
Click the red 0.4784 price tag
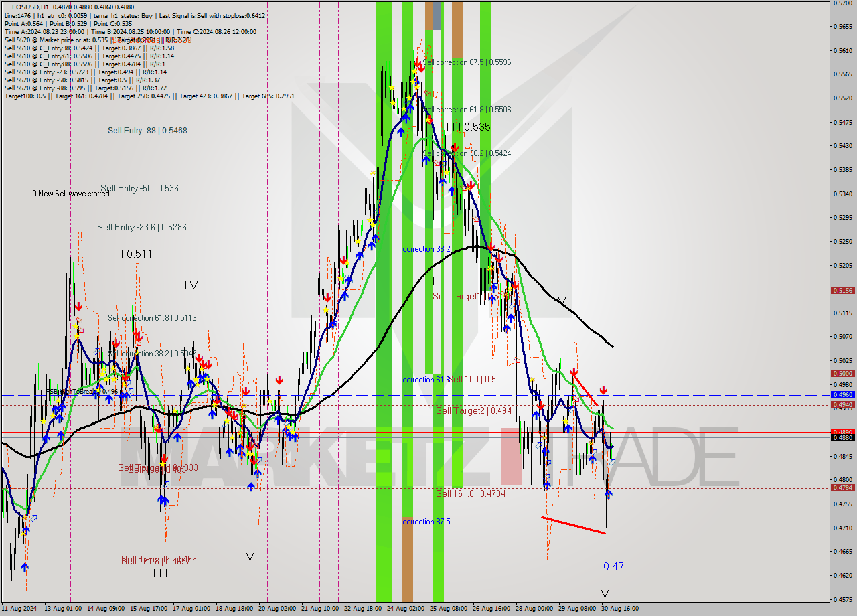point(842,488)
